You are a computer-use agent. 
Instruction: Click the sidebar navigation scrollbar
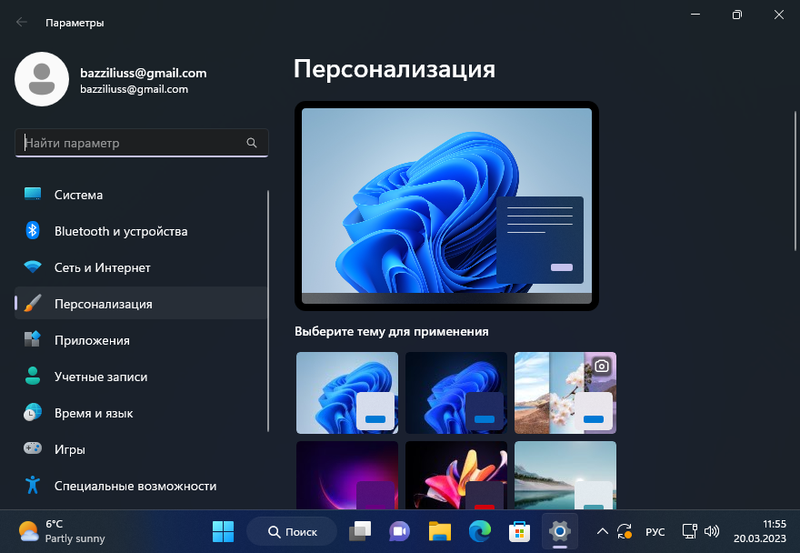(268, 311)
